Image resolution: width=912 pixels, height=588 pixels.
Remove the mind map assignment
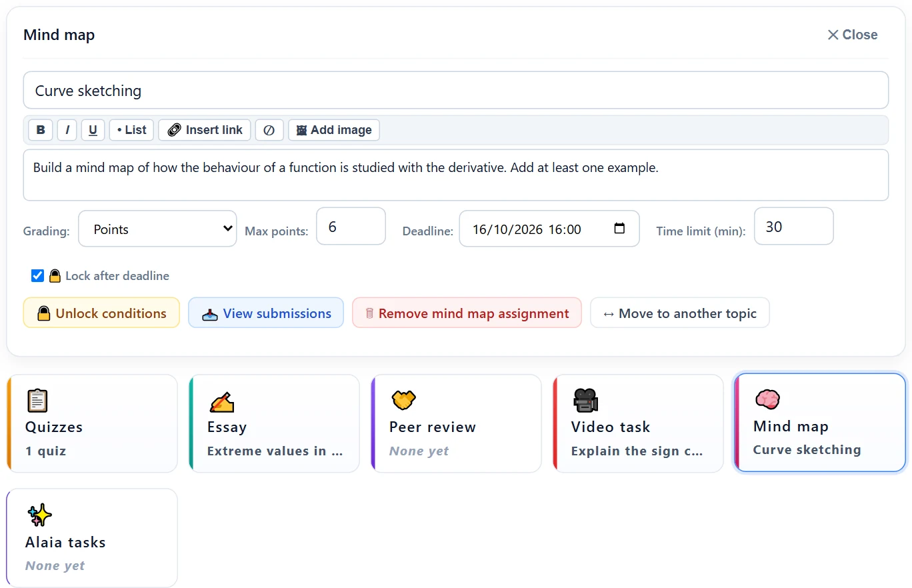pos(467,313)
